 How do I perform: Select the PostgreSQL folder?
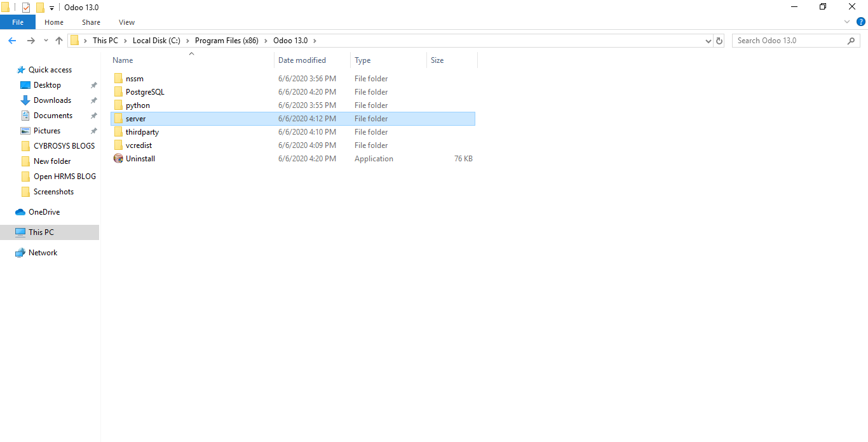[x=144, y=92]
